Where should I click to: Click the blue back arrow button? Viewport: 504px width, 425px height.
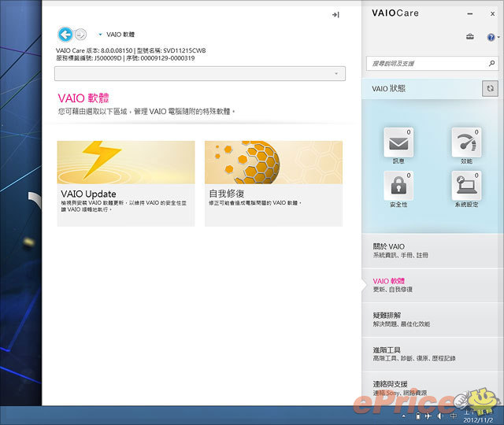click(65, 34)
